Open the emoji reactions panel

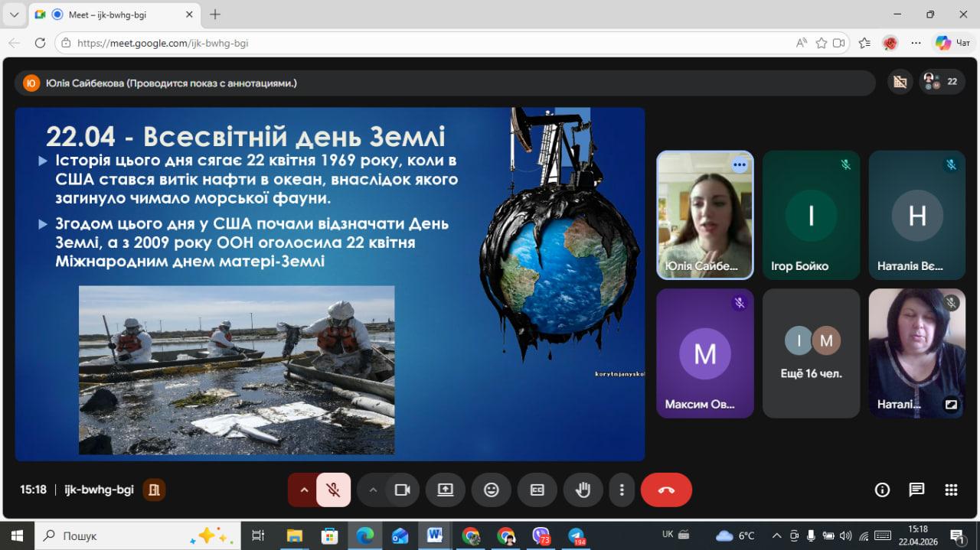[x=492, y=490]
